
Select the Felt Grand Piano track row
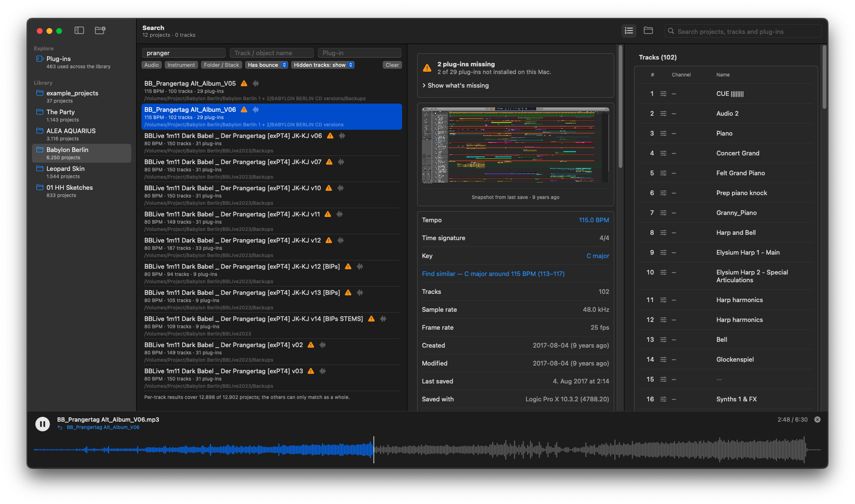click(726, 173)
